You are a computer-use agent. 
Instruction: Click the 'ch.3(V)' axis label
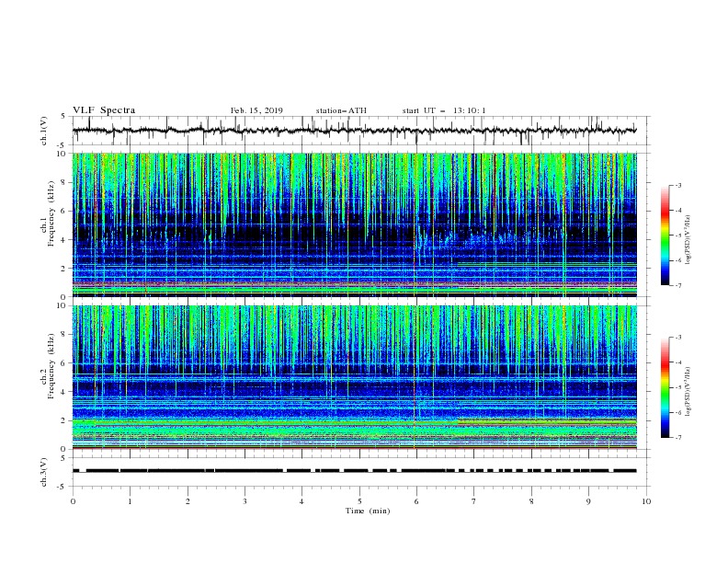coord(44,472)
